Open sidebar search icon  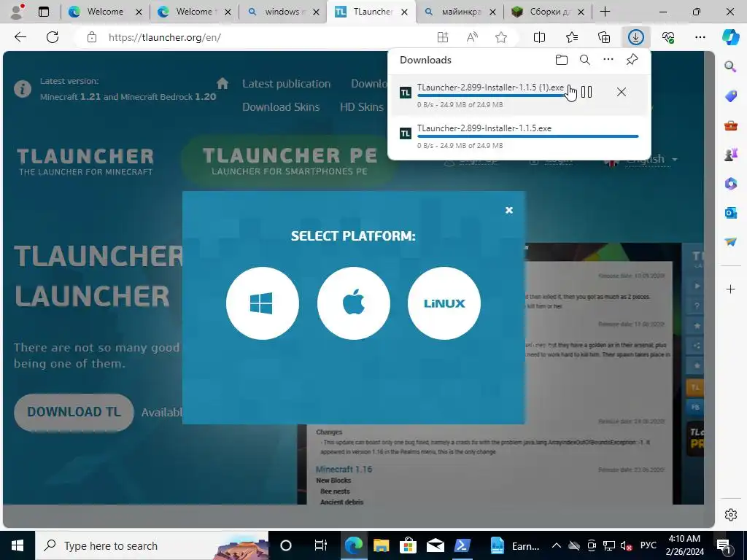730,66
